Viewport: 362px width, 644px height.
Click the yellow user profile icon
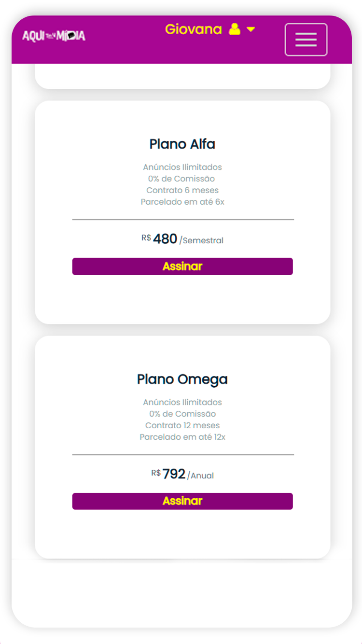tap(235, 29)
